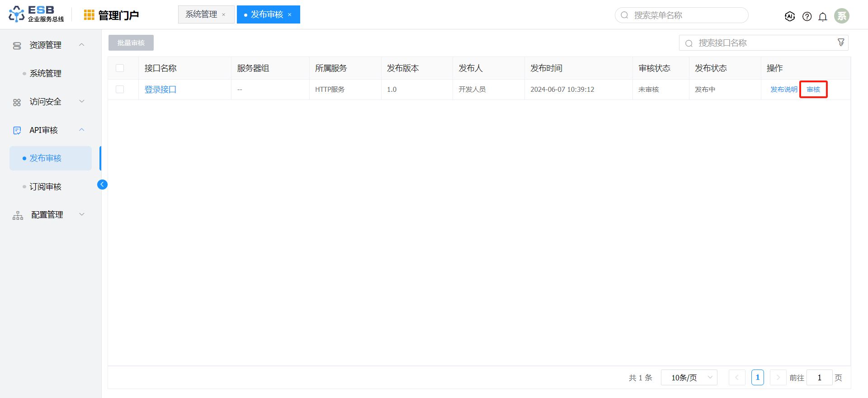Screen dimensions: 868x398
Task: Open the notification bell
Action: (823, 17)
